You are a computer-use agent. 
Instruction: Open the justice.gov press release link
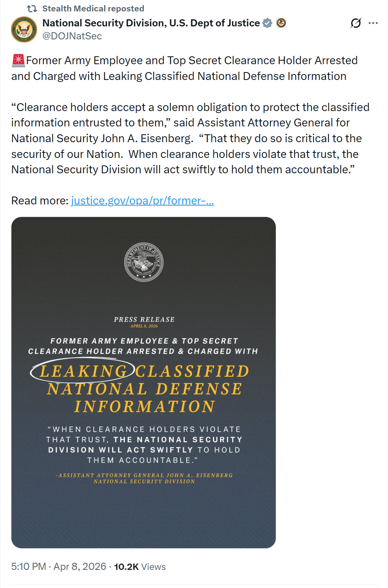click(x=142, y=201)
